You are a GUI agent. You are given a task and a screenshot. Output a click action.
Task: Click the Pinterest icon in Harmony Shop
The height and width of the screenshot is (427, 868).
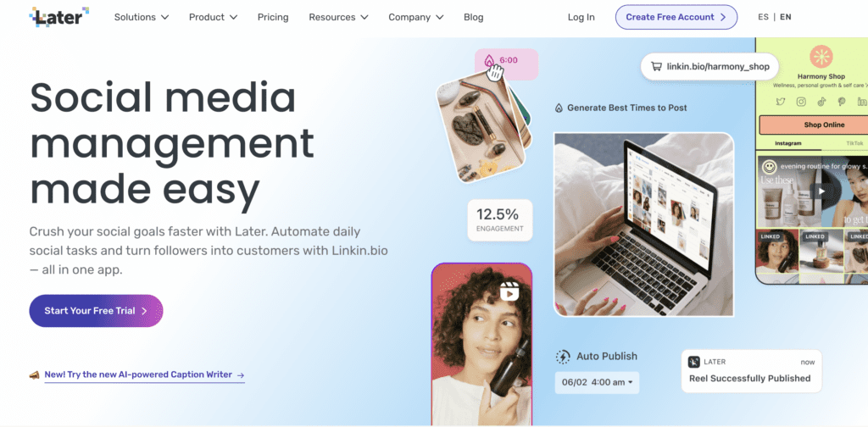tap(842, 102)
